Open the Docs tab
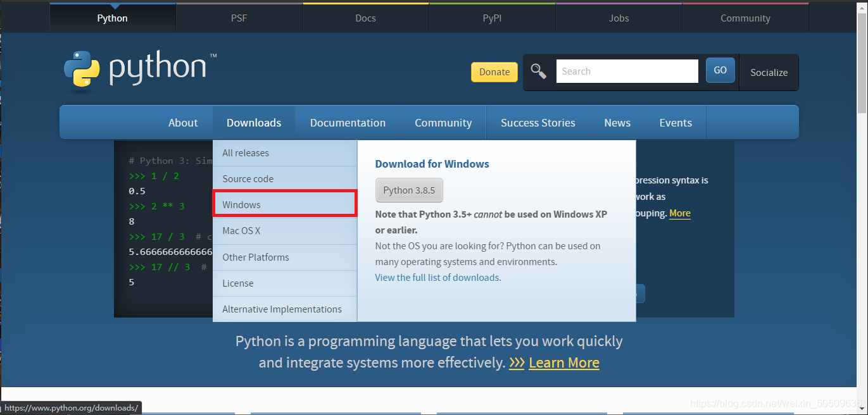Image resolution: width=868 pixels, height=415 pixels. point(365,17)
